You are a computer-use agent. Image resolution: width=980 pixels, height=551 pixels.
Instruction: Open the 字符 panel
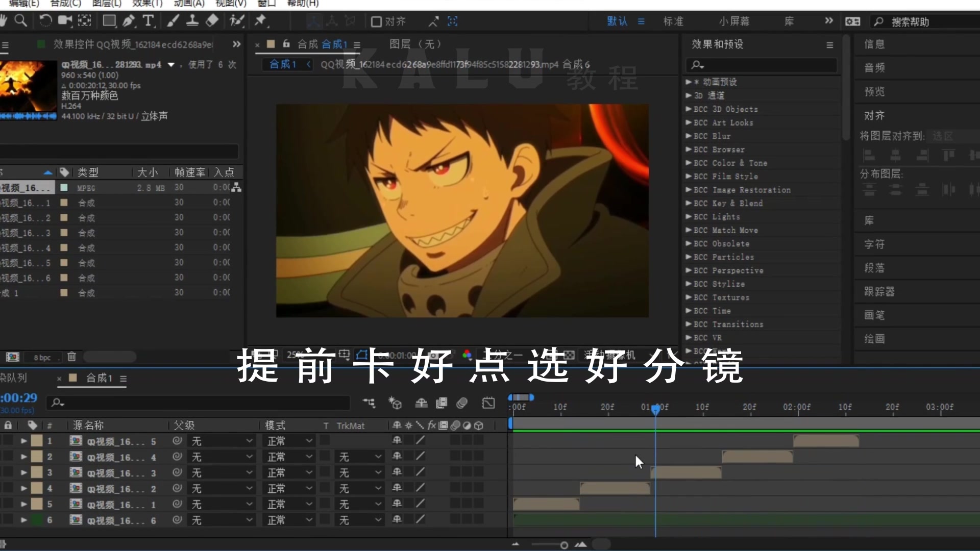pyautogui.click(x=874, y=244)
